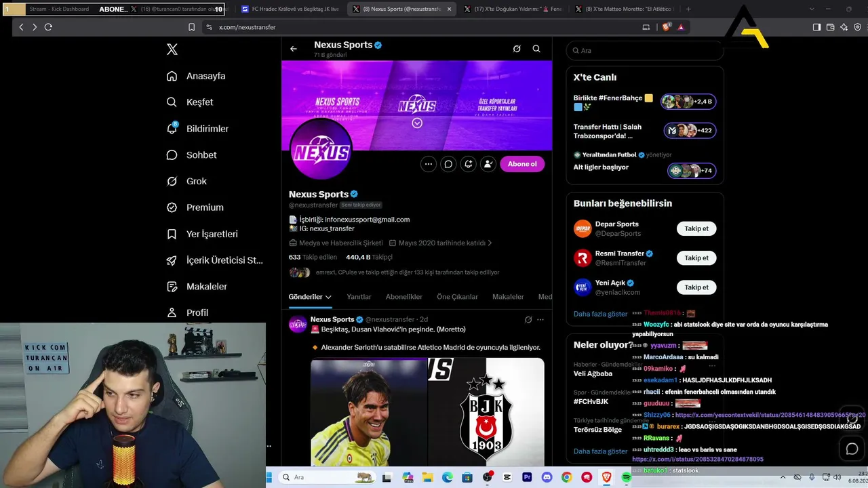This screenshot has width=868, height=488.
Task: Open the Nexus Sports profile picture
Action: click(321, 150)
